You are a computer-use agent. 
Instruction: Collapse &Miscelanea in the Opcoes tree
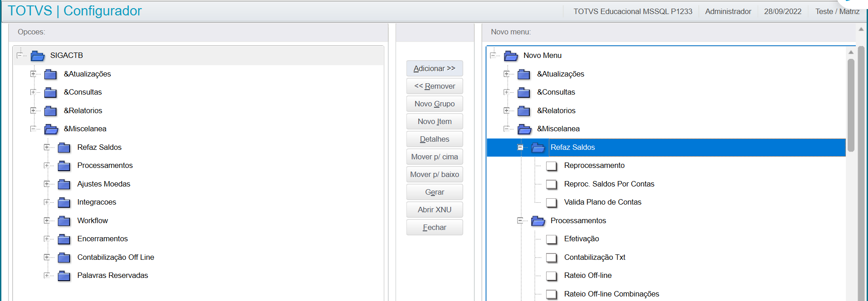pyautogui.click(x=33, y=129)
